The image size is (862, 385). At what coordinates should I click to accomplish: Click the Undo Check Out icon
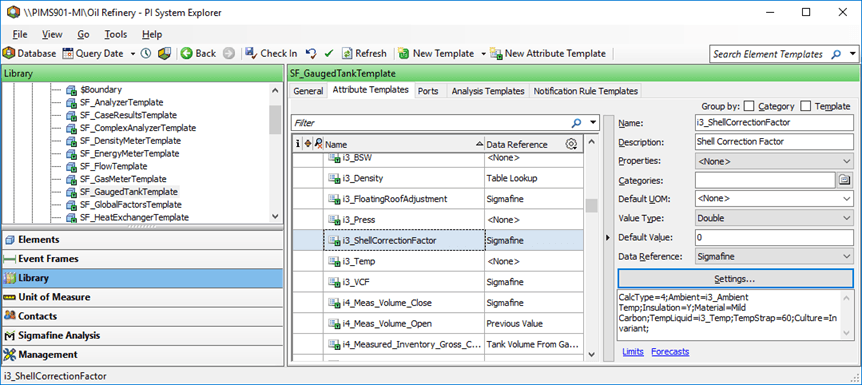tap(311, 53)
